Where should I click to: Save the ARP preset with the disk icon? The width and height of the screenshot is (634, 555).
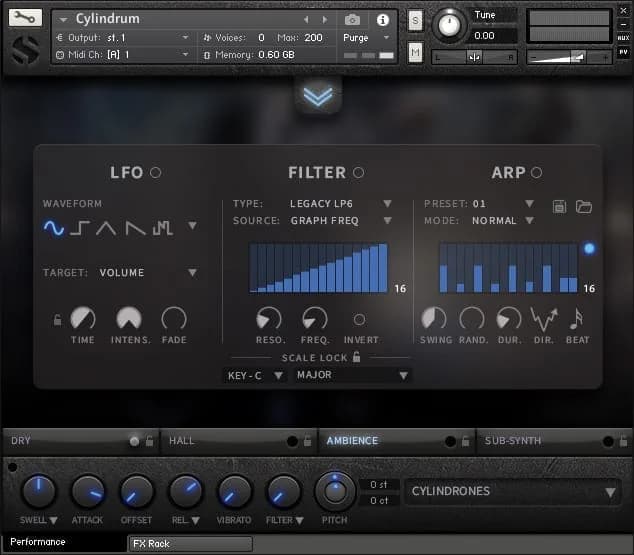pyautogui.click(x=560, y=206)
